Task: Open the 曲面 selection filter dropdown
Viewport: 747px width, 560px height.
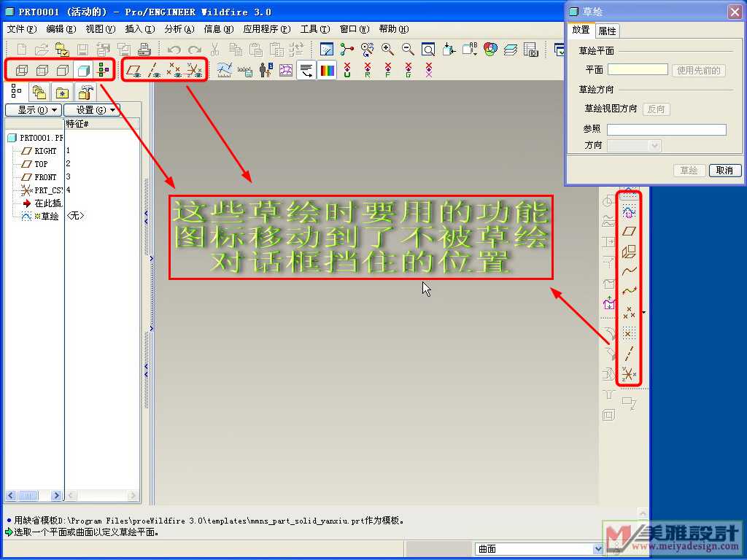Action: click(598, 549)
